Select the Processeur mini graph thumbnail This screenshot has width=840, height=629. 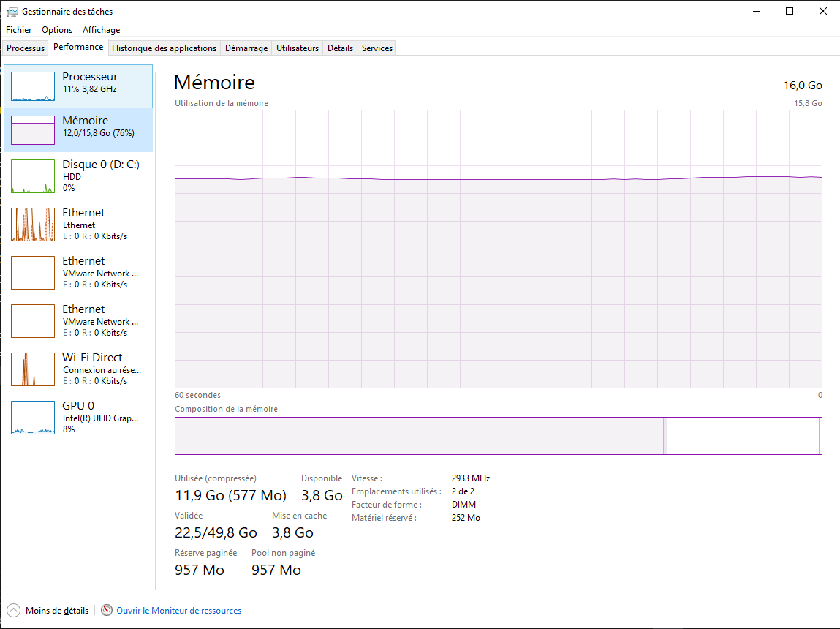point(33,86)
